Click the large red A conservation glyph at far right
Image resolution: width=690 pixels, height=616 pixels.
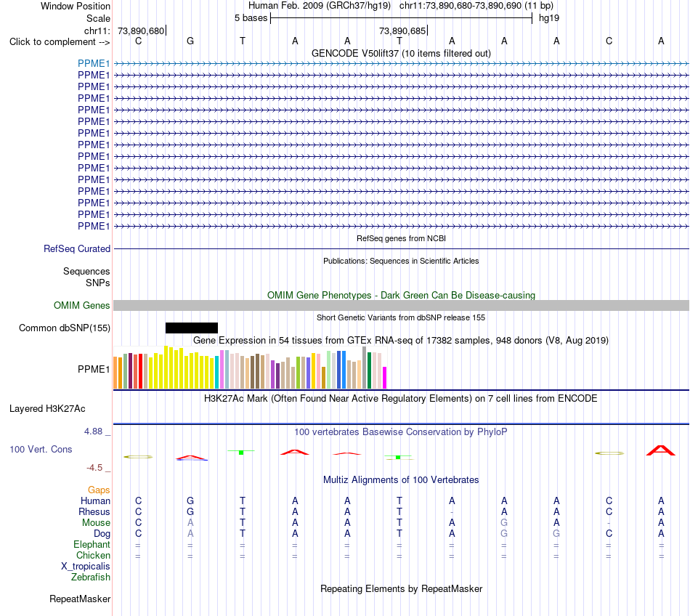click(660, 450)
